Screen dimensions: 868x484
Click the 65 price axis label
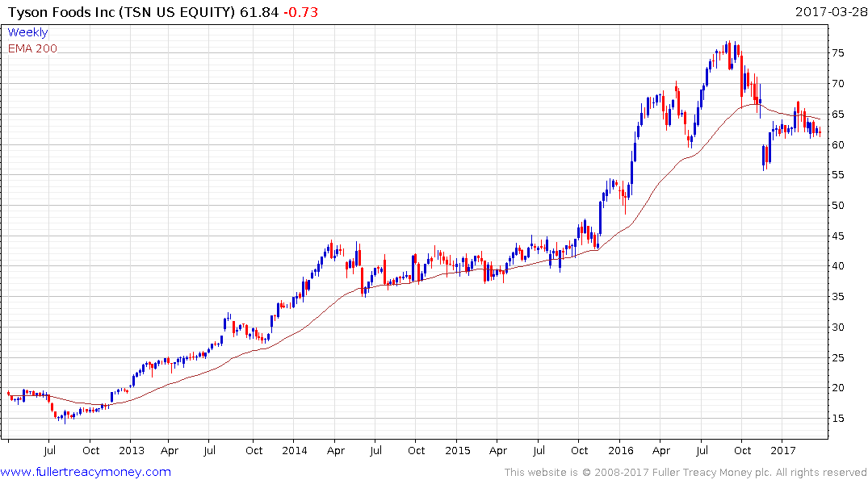coord(837,115)
